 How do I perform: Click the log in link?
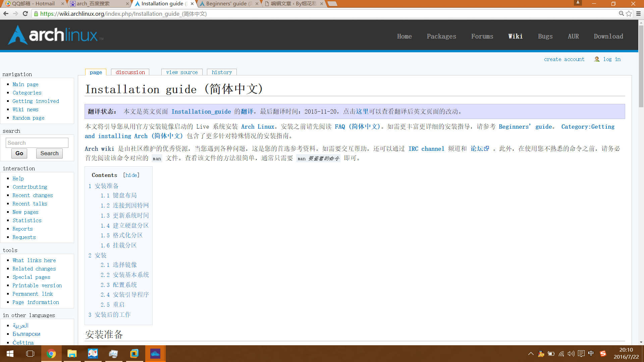(612, 59)
